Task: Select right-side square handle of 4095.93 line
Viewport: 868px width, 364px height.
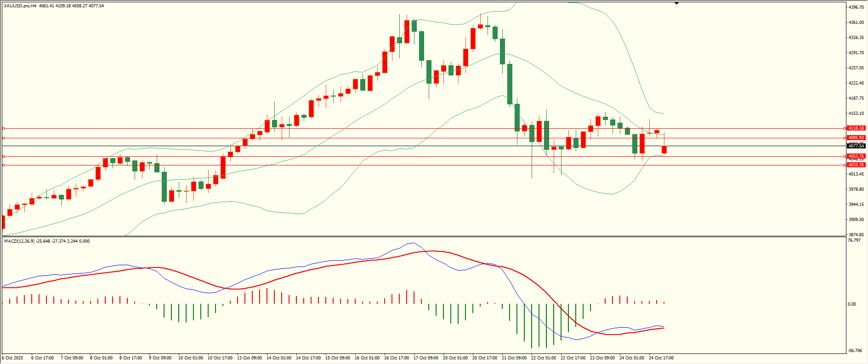Action: tap(845, 138)
